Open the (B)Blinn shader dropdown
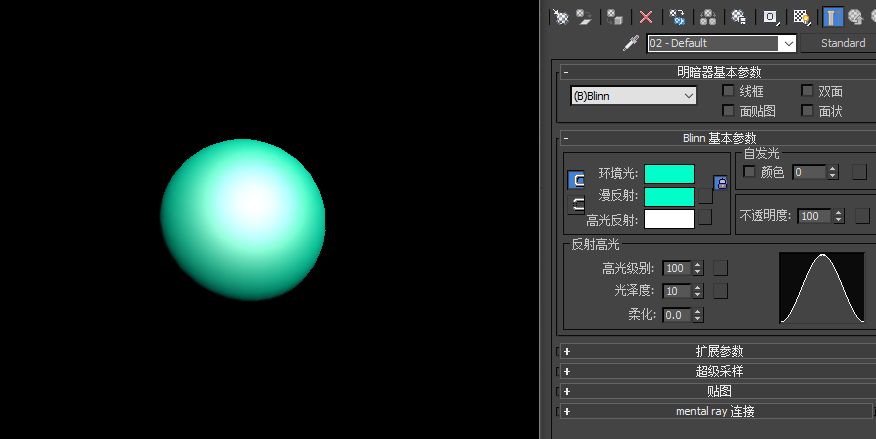The image size is (876, 439). click(634, 96)
